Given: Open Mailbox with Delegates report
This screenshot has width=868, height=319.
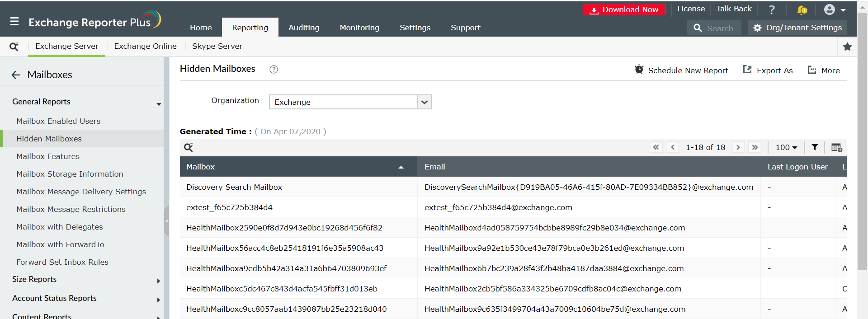Looking at the screenshot, I should pyautogui.click(x=60, y=227).
